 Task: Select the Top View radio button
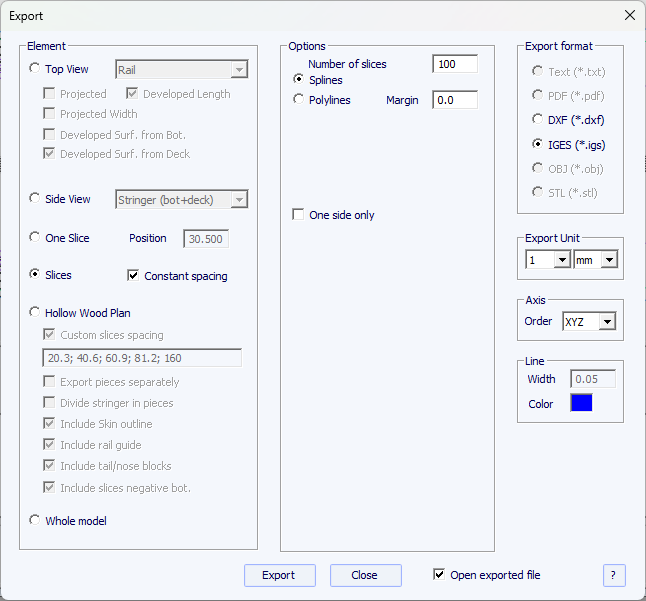[36, 69]
